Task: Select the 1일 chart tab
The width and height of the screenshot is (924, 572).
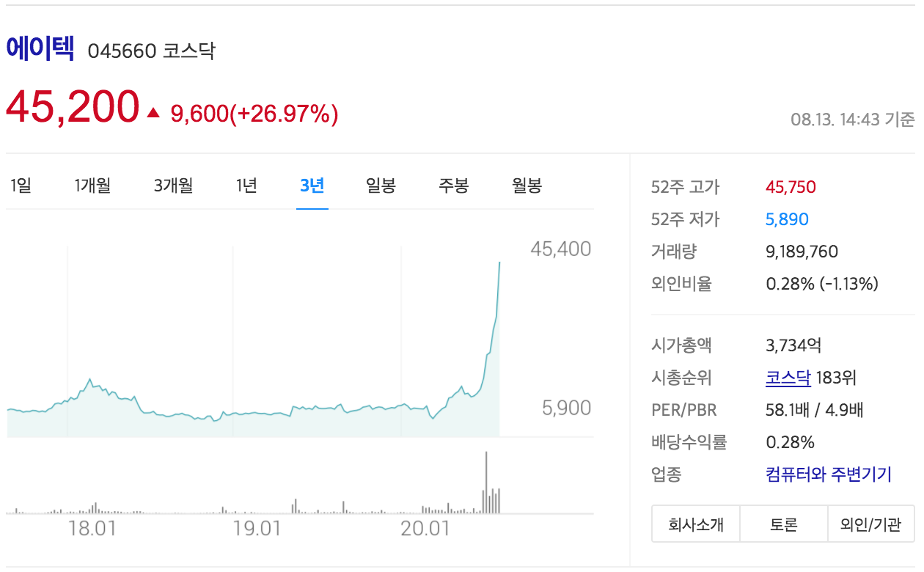Action: (x=21, y=186)
